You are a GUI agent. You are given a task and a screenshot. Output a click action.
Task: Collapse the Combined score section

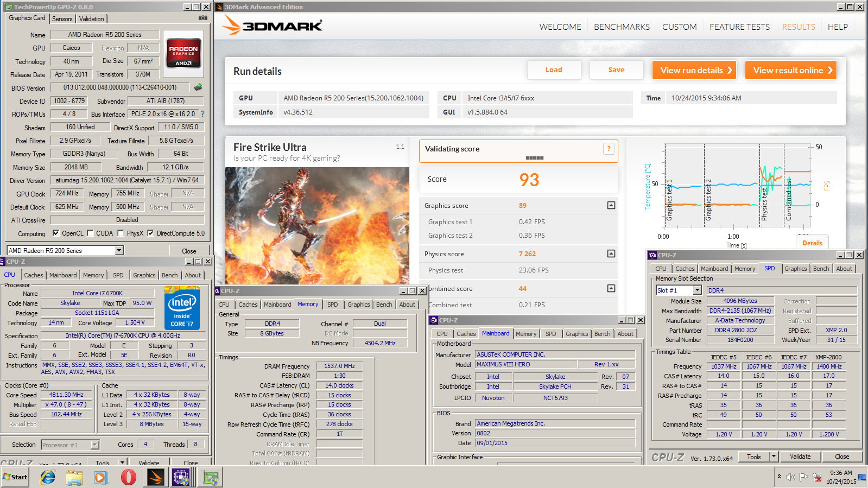pos(611,288)
